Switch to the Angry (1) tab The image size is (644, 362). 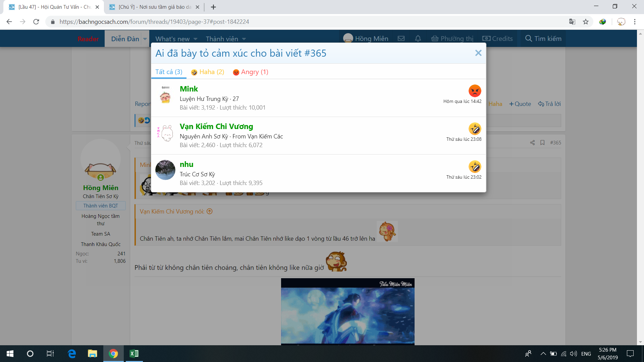(251, 72)
